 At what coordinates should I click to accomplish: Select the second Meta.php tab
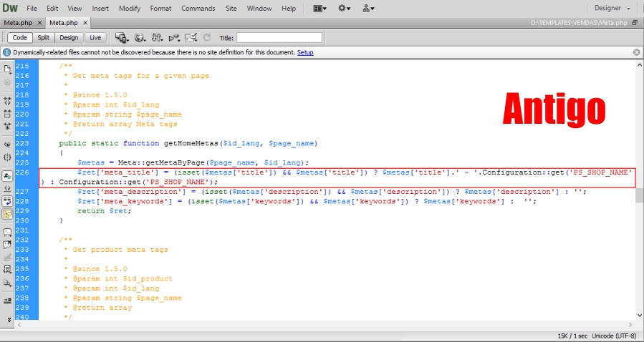click(x=62, y=23)
